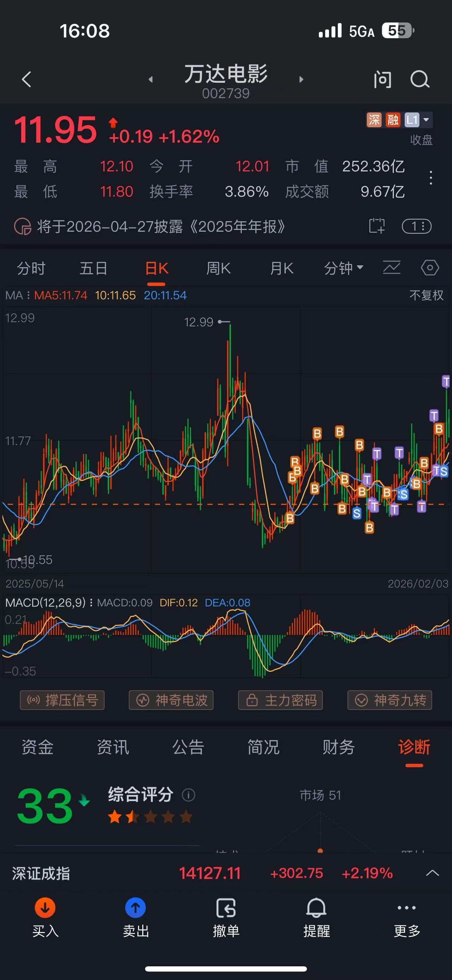452x980 pixels.
Task: Select the 周K chart tab
Action: [218, 268]
